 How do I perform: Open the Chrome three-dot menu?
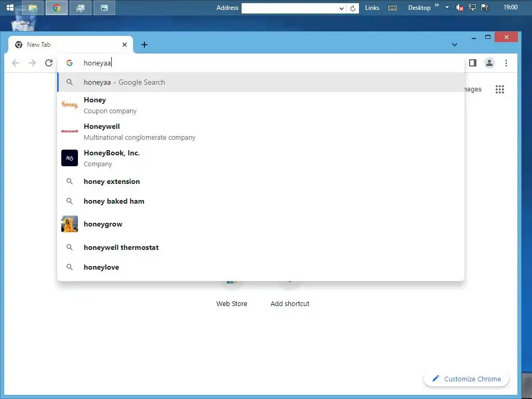click(506, 63)
